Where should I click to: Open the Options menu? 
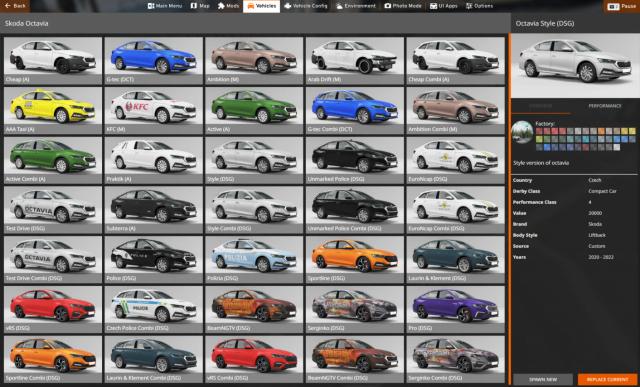[480, 6]
